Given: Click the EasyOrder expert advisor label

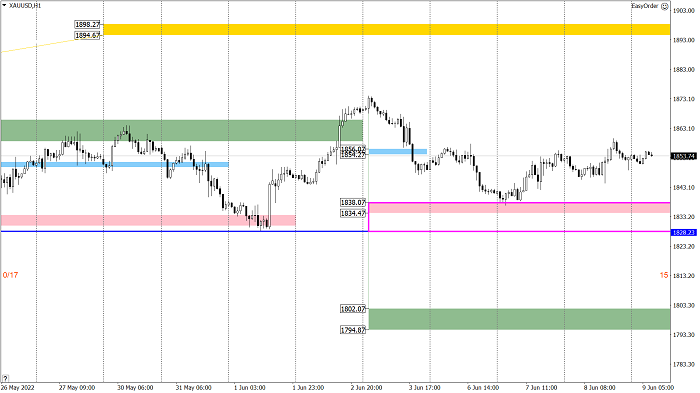Looking at the screenshot, I should pyautogui.click(x=645, y=6).
